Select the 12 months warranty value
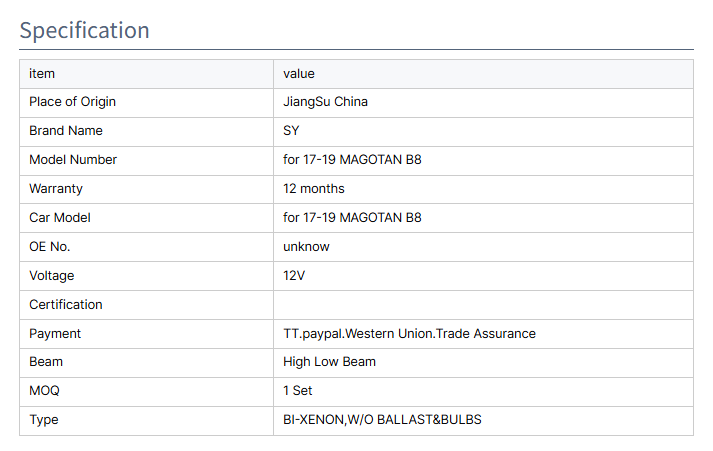The image size is (713, 451). (314, 189)
